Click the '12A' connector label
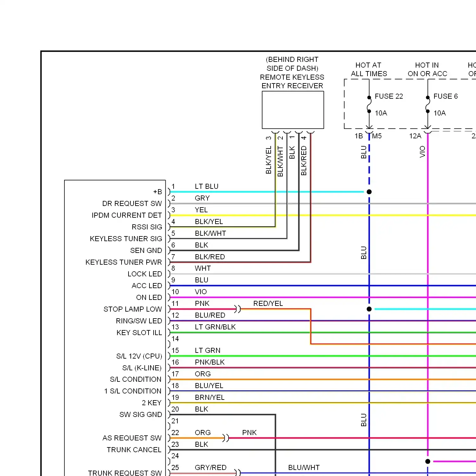 pos(415,136)
